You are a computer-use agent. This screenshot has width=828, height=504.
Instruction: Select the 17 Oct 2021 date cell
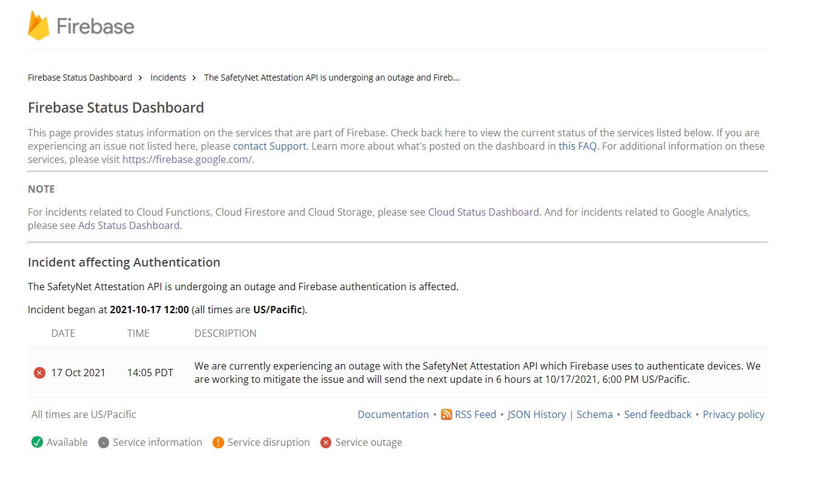point(78,373)
